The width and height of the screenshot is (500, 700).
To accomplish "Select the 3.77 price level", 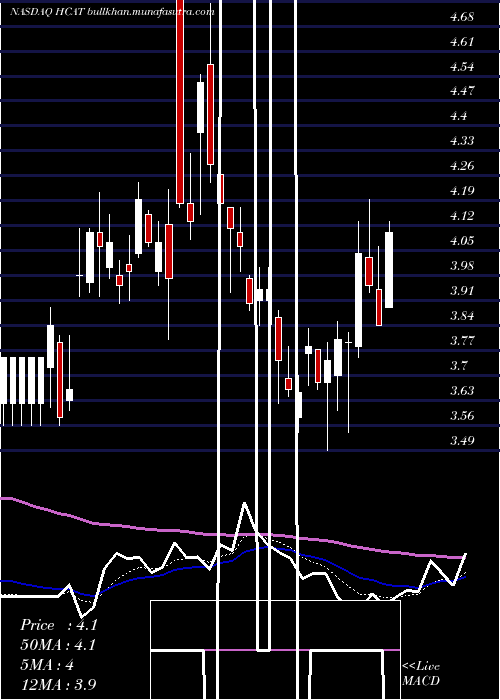I will coord(462,341).
